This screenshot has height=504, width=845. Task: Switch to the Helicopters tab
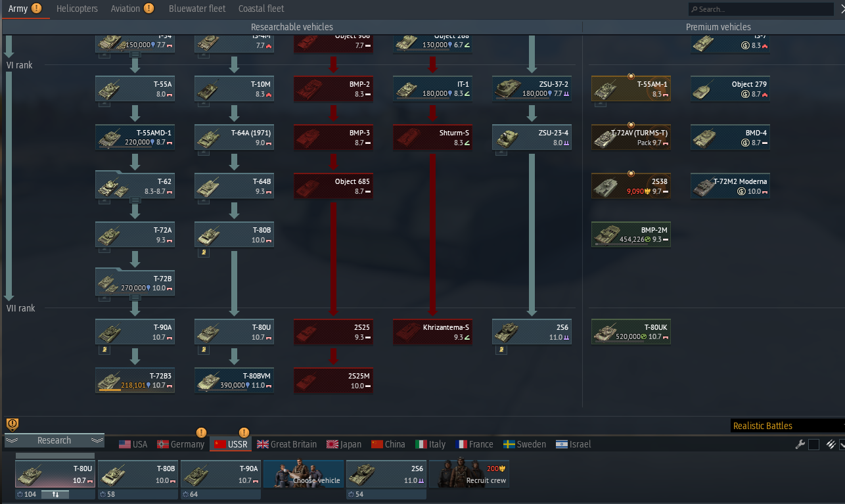click(x=77, y=9)
